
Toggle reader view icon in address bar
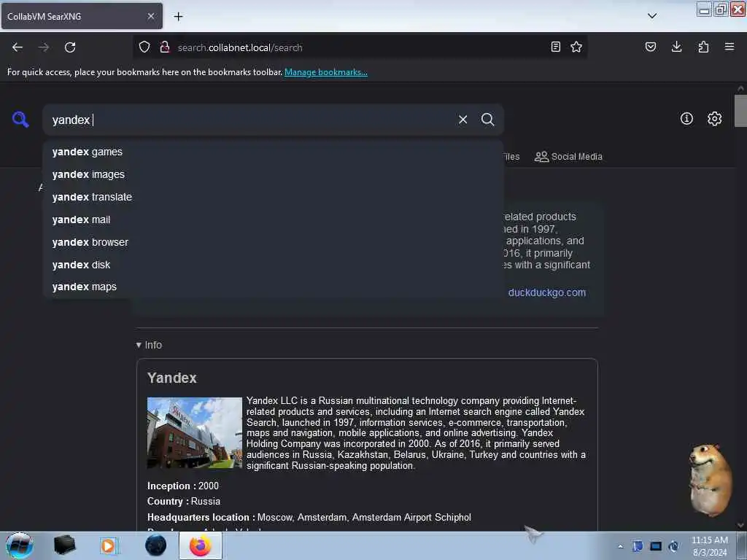pyautogui.click(x=555, y=47)
